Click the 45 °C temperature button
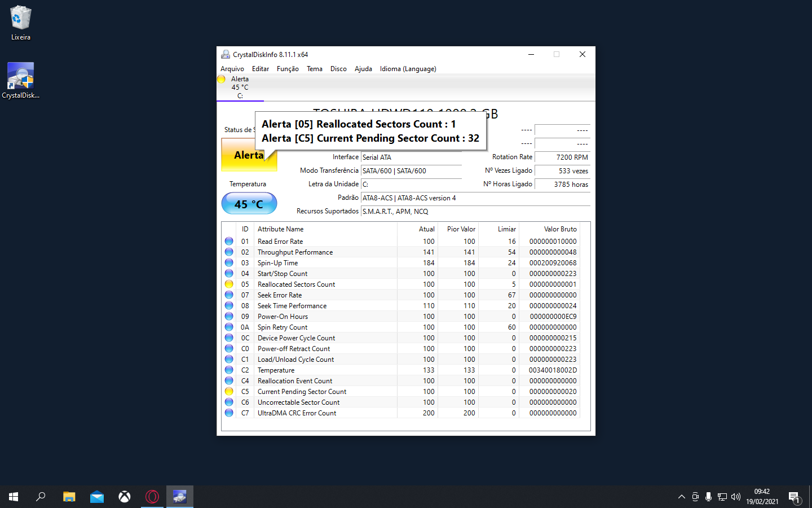Image resolution: width=812 pixels, height=508 pixels. [x=249, y=204]
